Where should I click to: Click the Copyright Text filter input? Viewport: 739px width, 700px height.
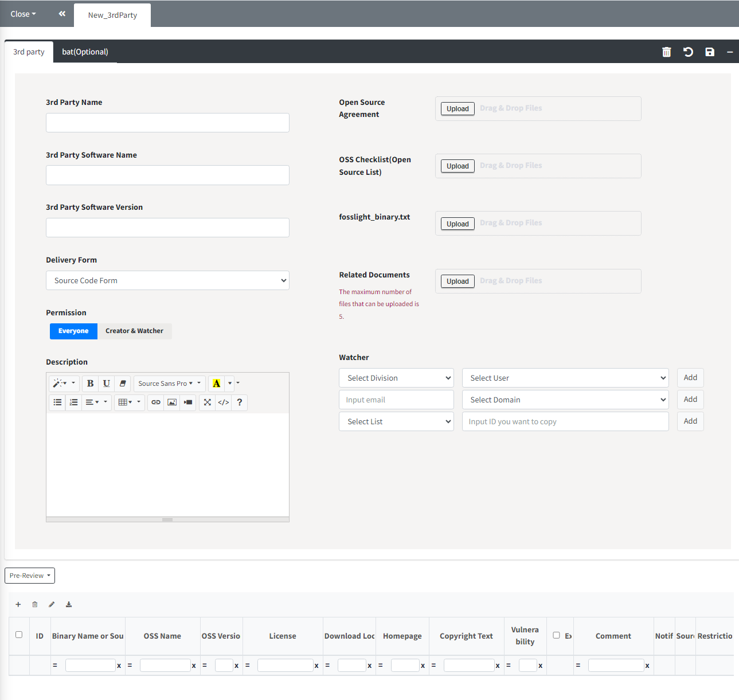pos(469,665)
